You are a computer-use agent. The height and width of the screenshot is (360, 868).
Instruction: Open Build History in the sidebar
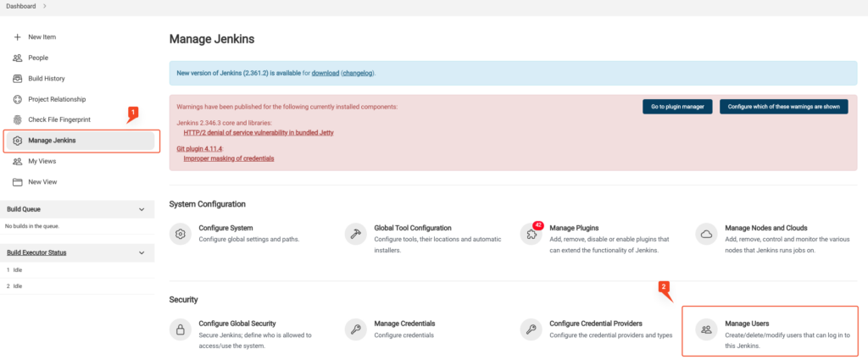point(47,79)
